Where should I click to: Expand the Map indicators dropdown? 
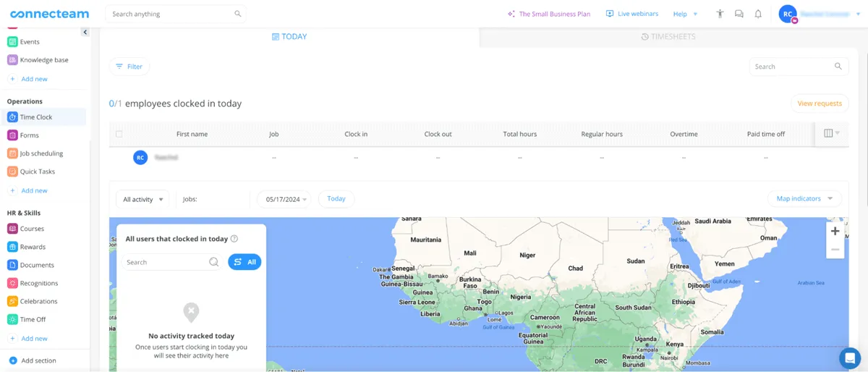804,198
